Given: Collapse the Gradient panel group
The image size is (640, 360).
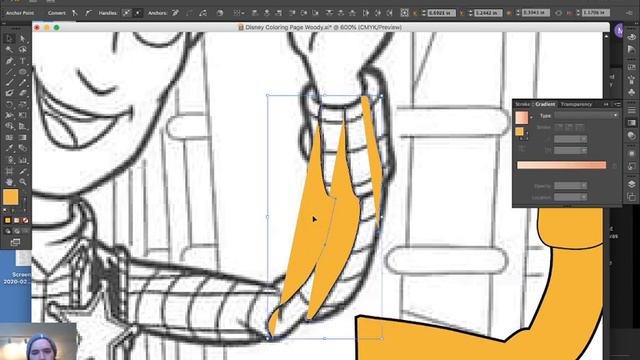Looking at the screenshot, I should [606, 104].
